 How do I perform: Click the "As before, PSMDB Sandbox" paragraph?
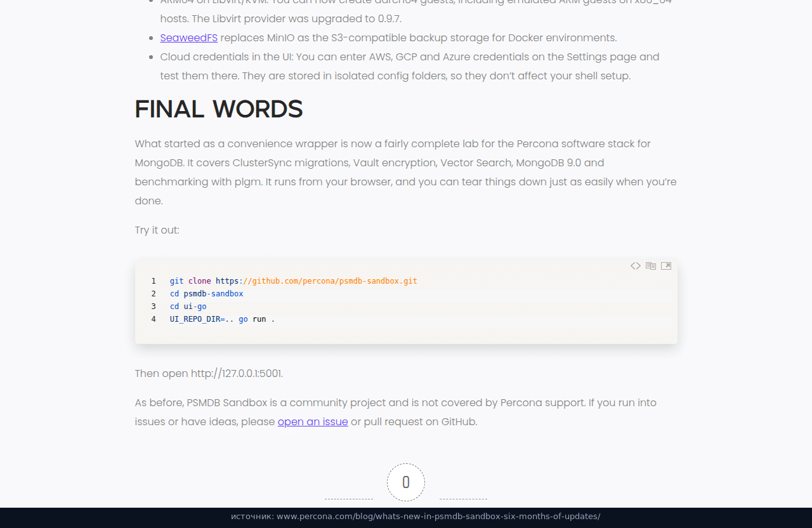pyautogui.click(x=396, y=412)
